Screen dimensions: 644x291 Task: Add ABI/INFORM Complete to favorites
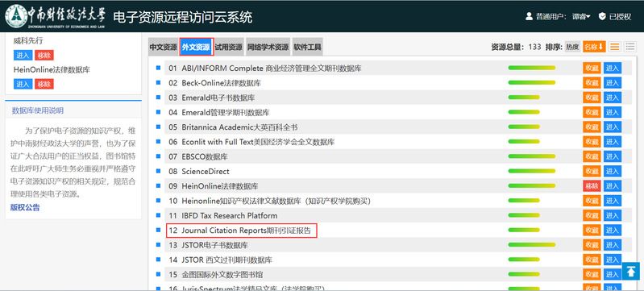point(592,69)
